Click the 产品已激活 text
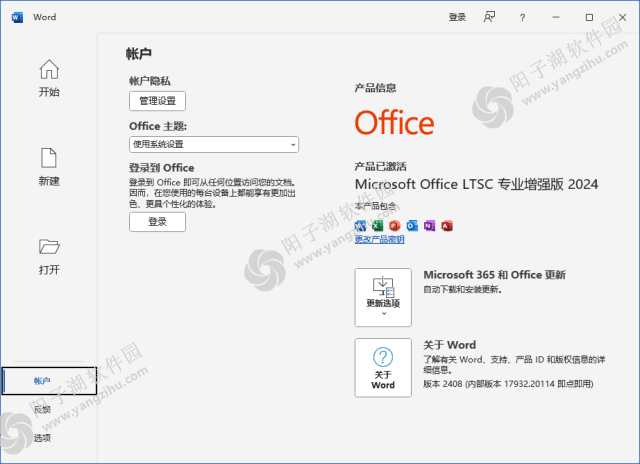Viewport: 640px width, 464px height. pyautogui.click(x=380, y=167)
